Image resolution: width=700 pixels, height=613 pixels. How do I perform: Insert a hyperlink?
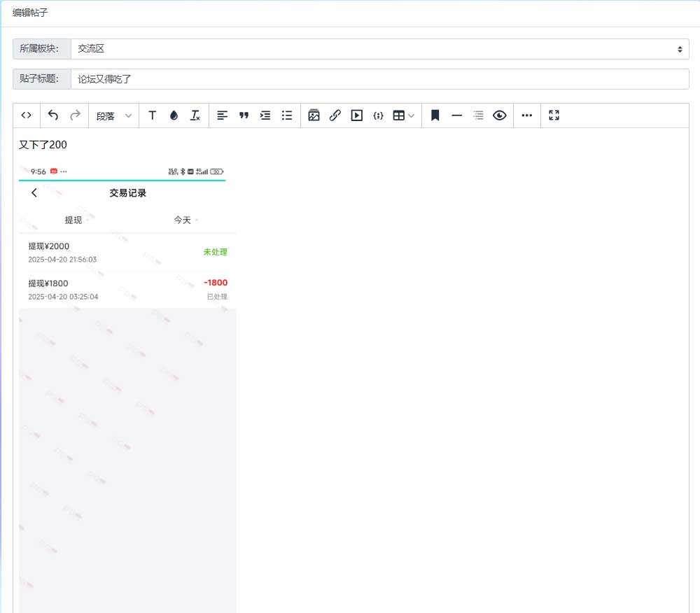tap(335, 115)
